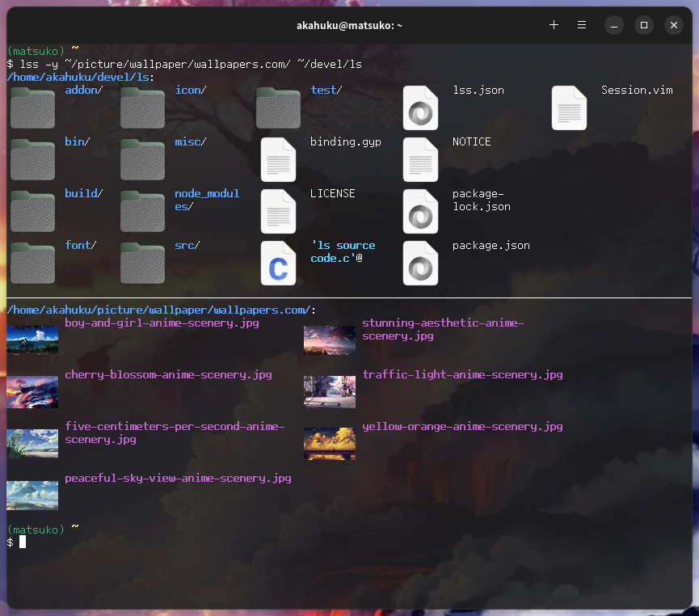699x616 pixels.
Task: Click the 'NOTICE' file name
Action: [x=472, y=141]
